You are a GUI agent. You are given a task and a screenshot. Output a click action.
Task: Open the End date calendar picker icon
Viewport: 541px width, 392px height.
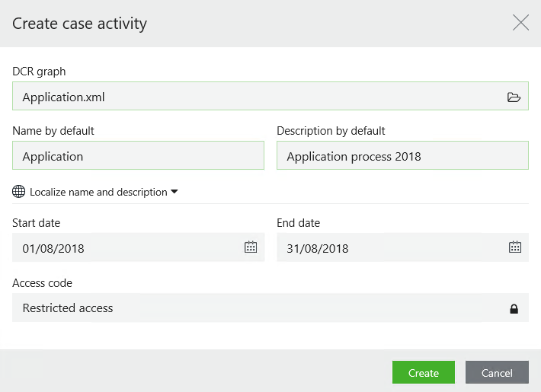[x=514, y=247]
